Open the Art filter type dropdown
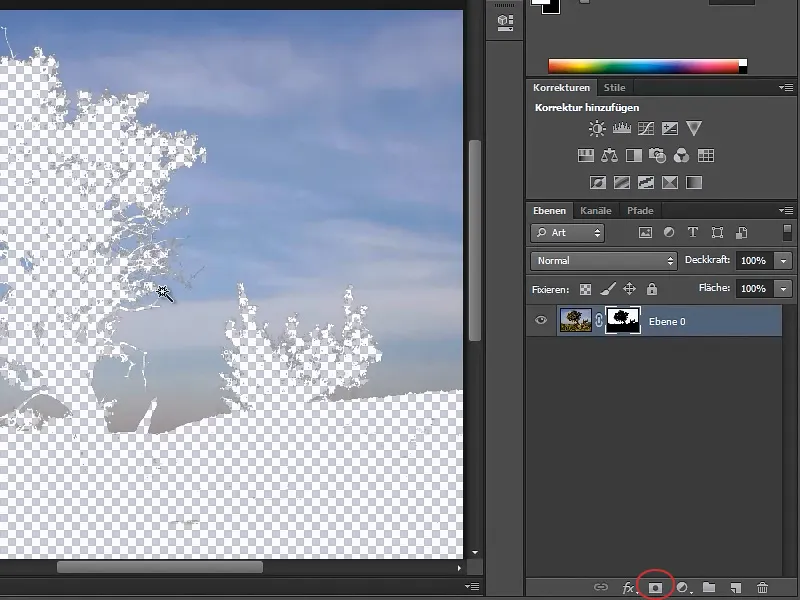 coord(567,233)
